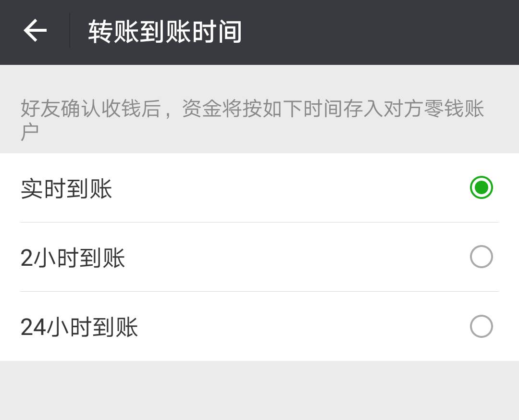Toggle the circle beside 24小时到账
The height and width of the screenshot is (420, 519).
point(480,326)
